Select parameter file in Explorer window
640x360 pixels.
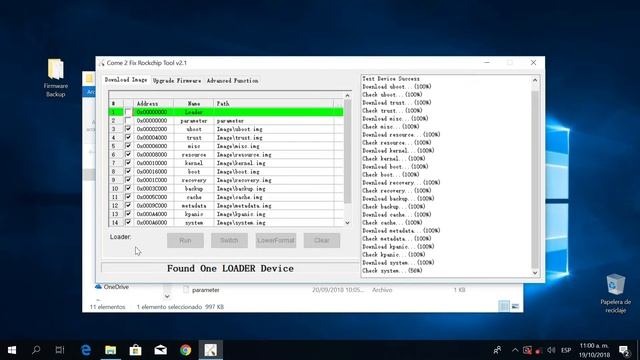tap(206, 290)
